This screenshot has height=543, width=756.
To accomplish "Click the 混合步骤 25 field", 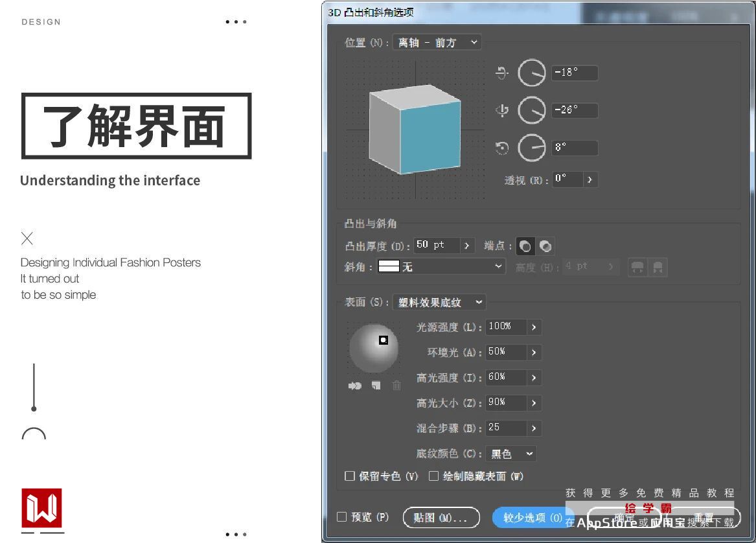I will (x=506, y=428).
